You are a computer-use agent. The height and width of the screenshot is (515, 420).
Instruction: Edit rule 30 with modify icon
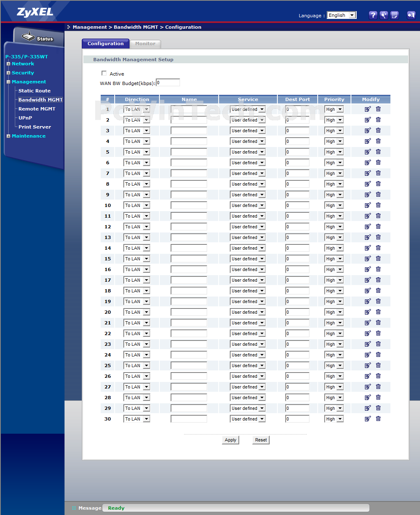[x=368, y=419]
